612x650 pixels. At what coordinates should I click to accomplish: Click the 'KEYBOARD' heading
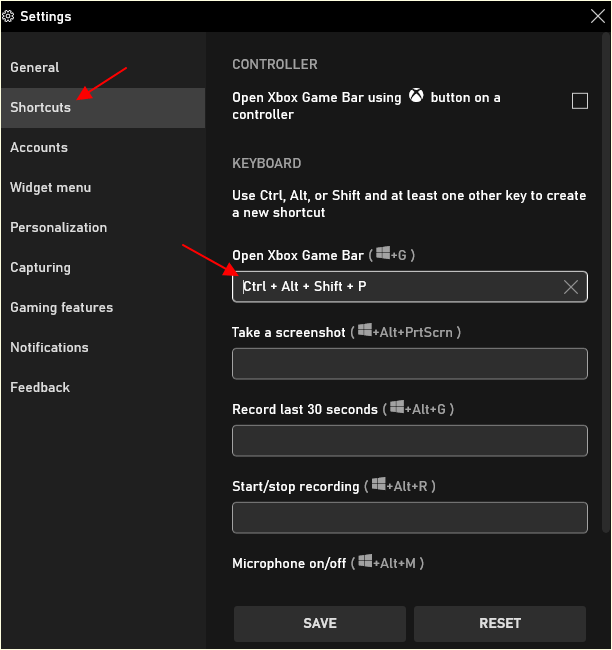pyautogui.click(x=267, y=163)
